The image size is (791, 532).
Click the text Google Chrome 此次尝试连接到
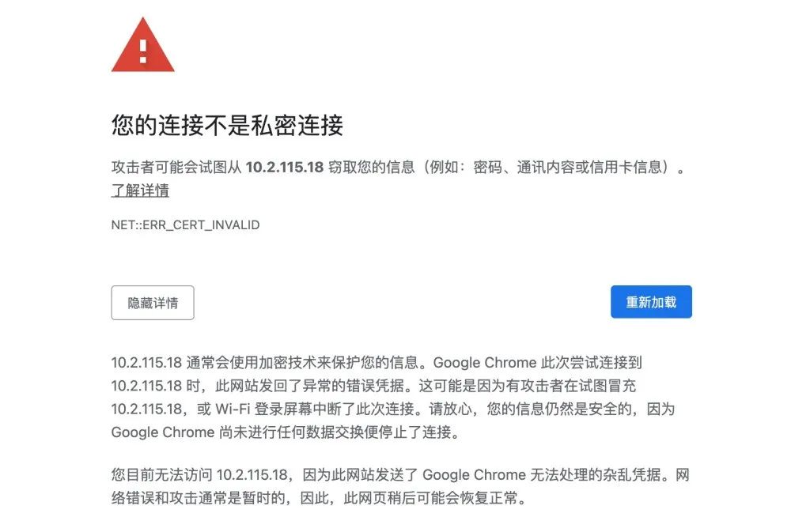538,363
